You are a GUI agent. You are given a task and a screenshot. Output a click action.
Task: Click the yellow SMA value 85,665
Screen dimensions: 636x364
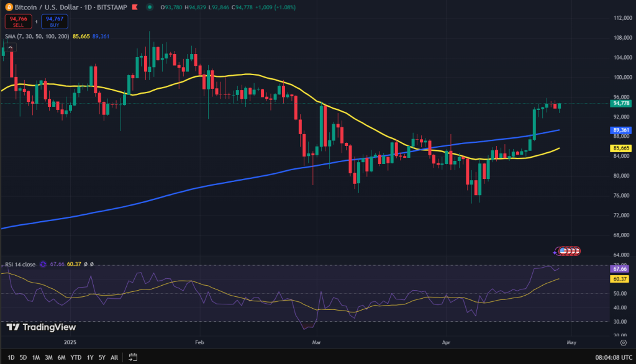point(81,37)
